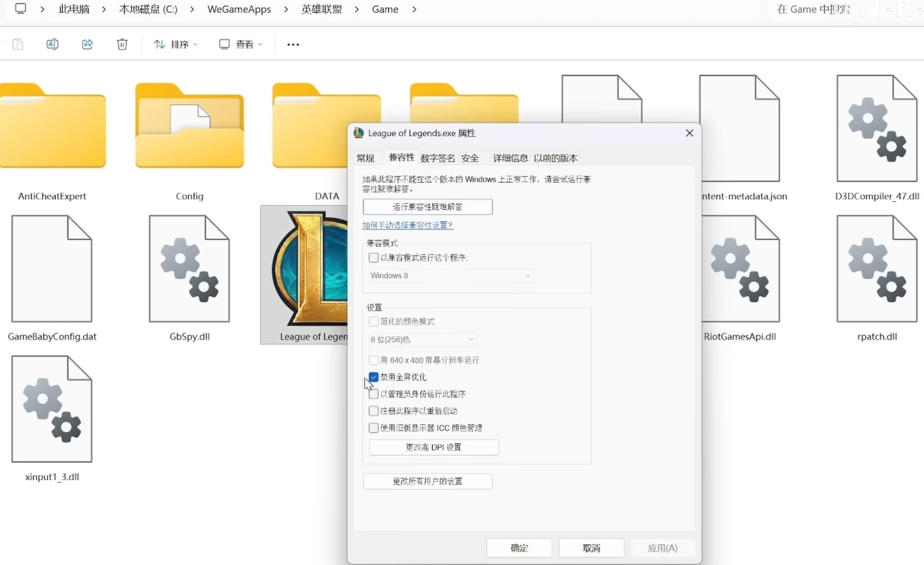924x565 pixels.
Task: Click the rename icon in Explorer toolbar
Action: (52, 44)
